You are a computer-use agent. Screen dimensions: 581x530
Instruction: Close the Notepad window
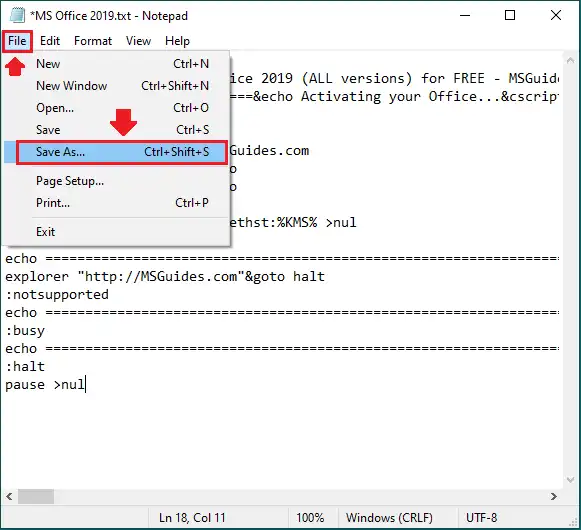pos(555,15)
